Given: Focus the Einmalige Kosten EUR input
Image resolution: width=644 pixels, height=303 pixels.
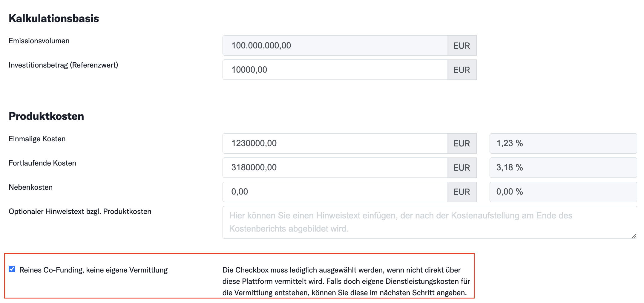Looking at the screenshot, I should tap(335, 143).
